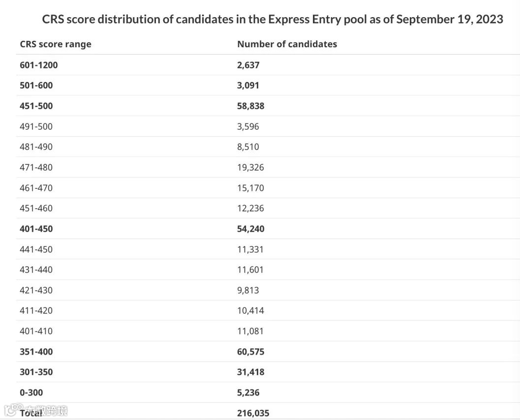The width and height of the screenshot is (520, 420).
Task: Select the total value 216,035
Action: (253, 413)
